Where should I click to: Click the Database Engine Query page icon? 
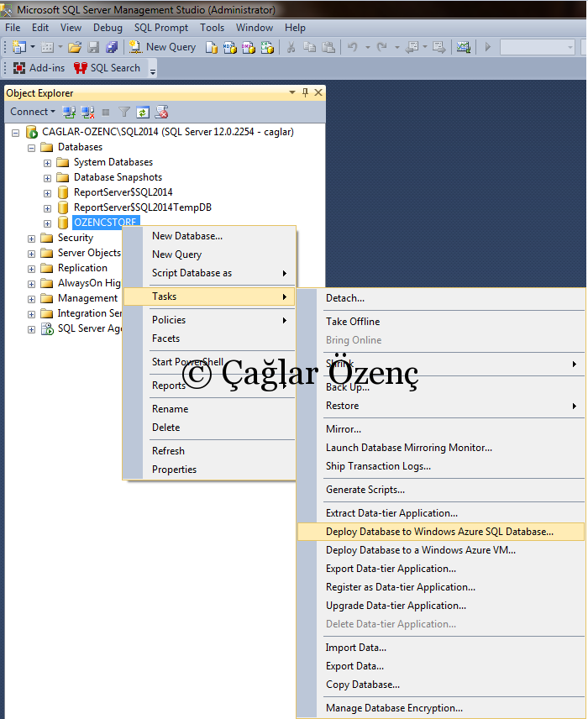[211, 47]
